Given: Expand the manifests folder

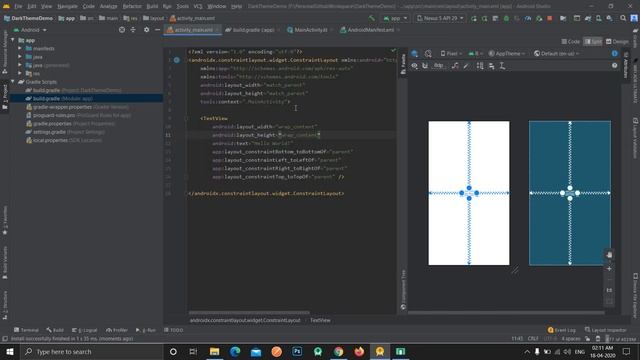Looking at the screenshot, I should (x=20, y=48).
